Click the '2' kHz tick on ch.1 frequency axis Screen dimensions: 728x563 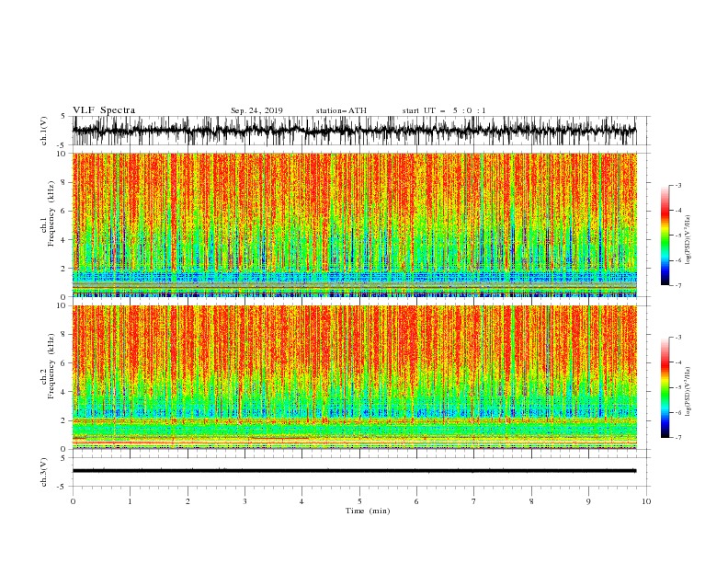[x=63, y=269]
